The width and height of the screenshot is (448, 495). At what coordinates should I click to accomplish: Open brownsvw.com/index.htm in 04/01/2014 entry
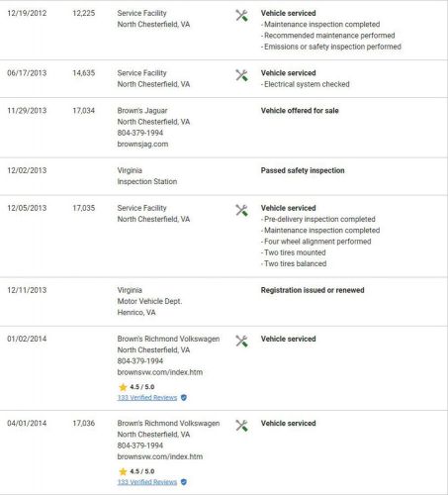(x=160, y=456)
